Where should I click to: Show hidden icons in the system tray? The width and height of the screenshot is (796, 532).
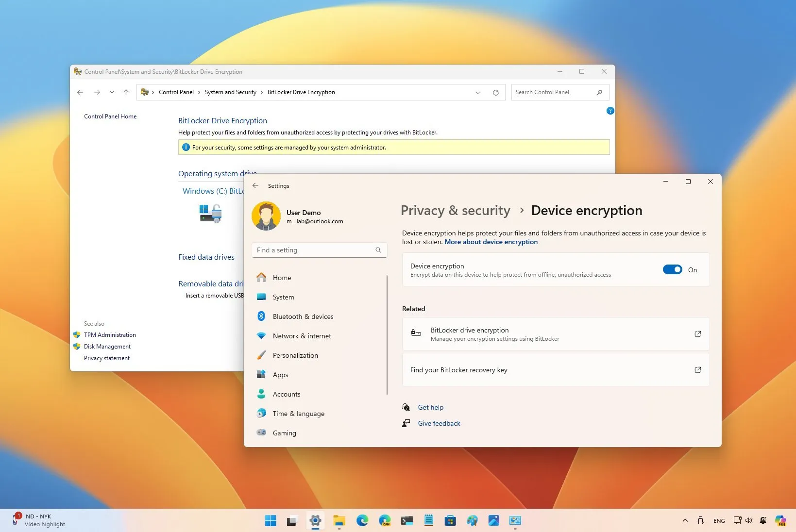pos(685,520)
